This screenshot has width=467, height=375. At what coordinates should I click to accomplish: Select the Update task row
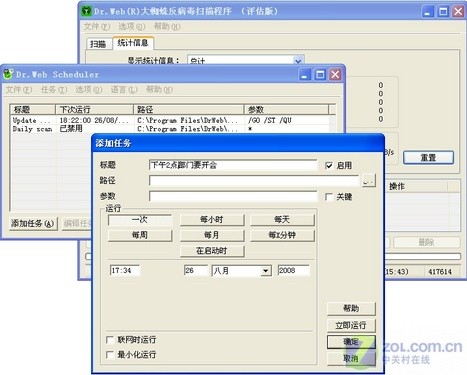tap(170, 120)
